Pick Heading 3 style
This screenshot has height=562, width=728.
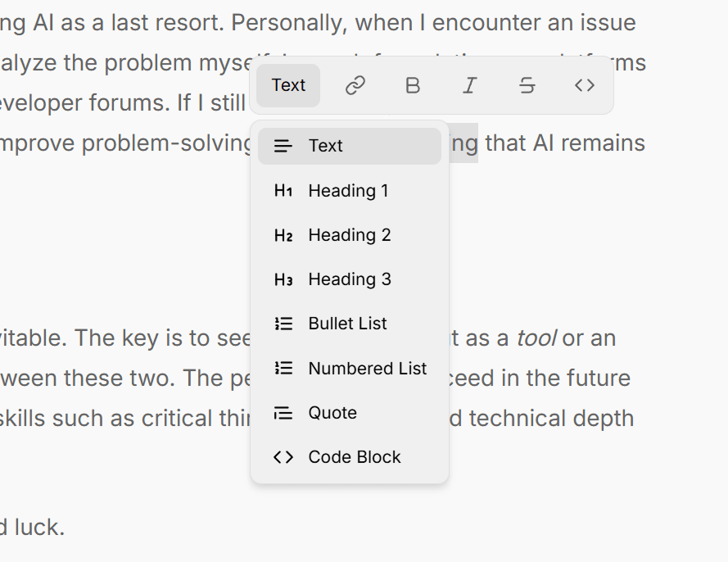350,279
